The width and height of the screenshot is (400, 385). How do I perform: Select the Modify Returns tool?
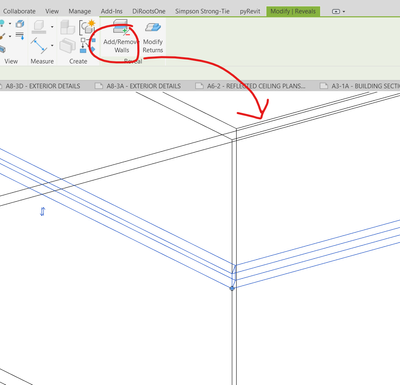pos(153,37)
